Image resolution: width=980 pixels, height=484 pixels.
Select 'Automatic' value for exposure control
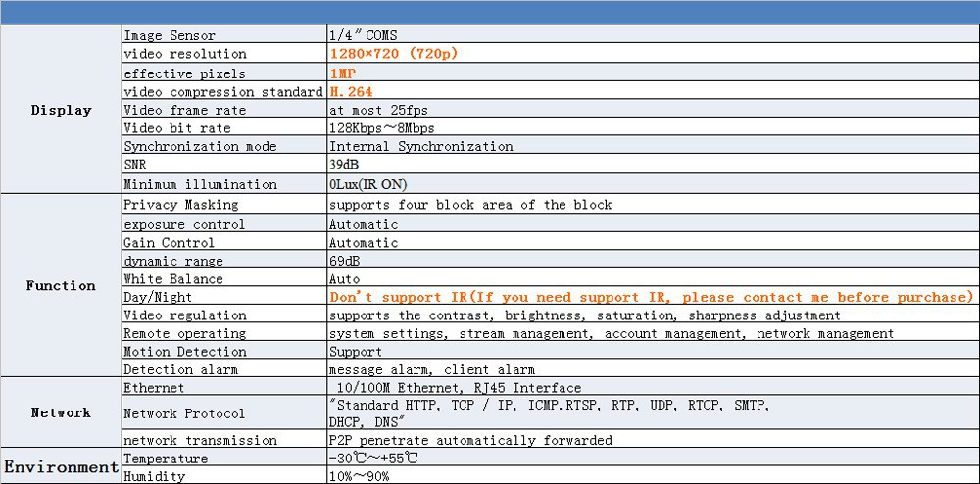(x=364, y=224)
